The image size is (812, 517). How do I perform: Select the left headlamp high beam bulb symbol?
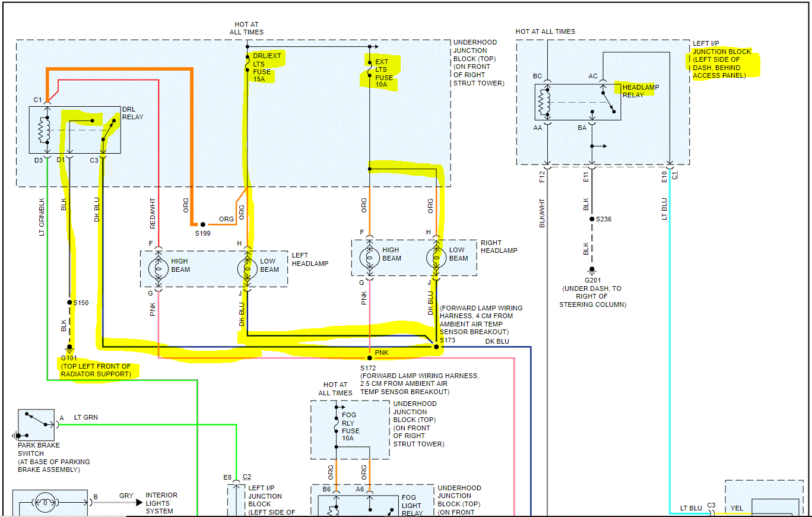(158, 269)
